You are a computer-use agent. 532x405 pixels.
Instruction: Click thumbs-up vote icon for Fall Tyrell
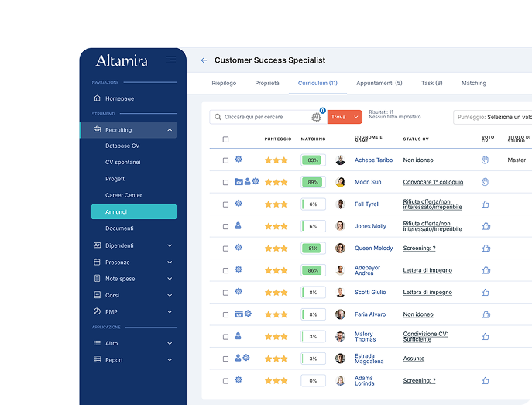486,204
